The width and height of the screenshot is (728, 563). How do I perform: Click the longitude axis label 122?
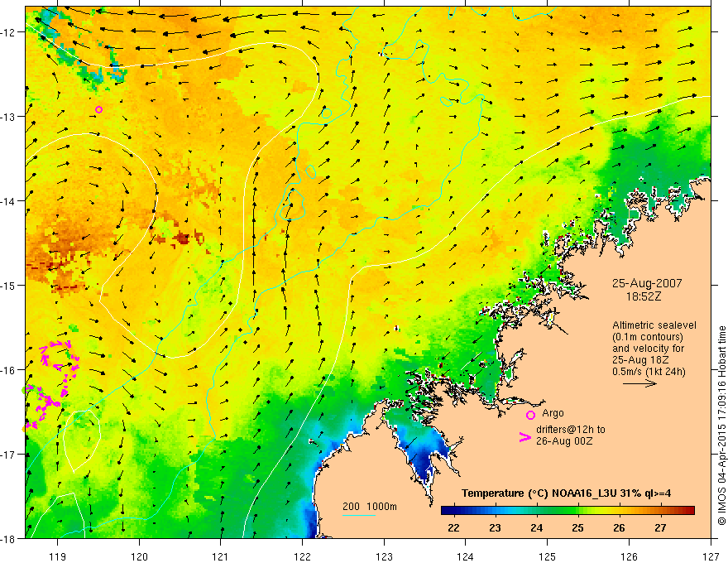(x=302, y=556)
